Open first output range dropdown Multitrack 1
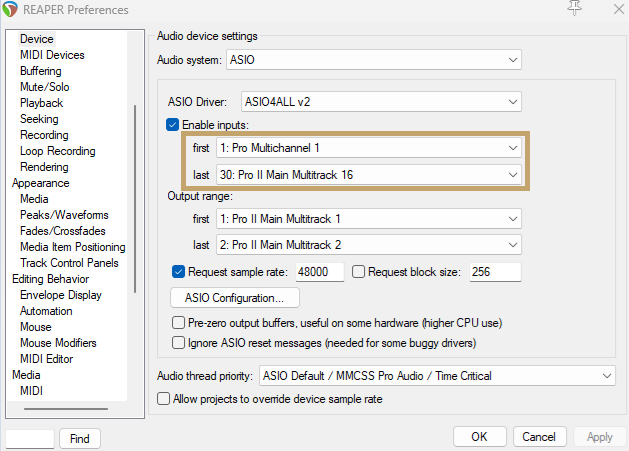The width and height of the screenshot is (629, 451). coord(369,219)
